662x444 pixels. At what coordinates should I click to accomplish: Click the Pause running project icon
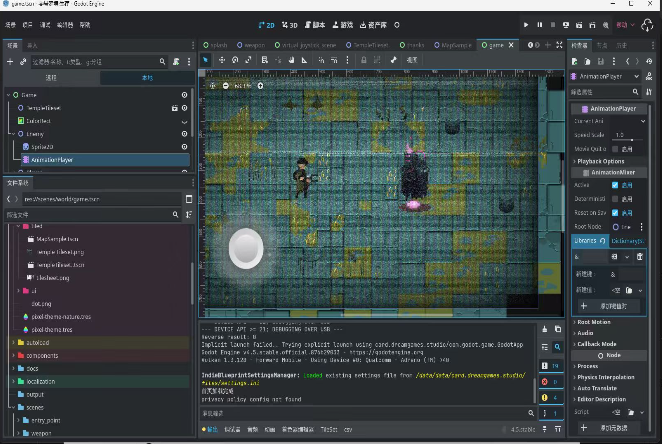[540, 24]
